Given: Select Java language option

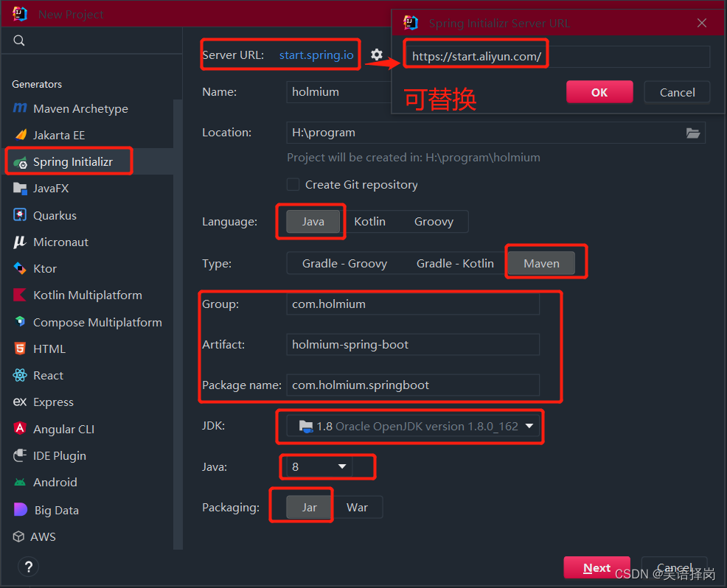Looking at the screenshot, I should [313, 222].
